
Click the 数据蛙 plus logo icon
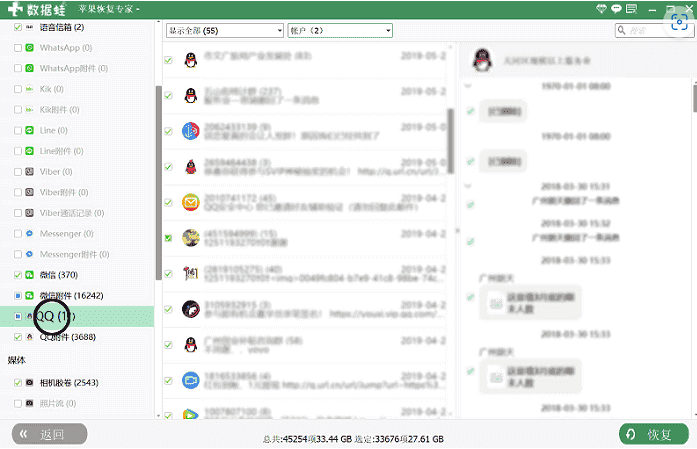coord(16,9)
